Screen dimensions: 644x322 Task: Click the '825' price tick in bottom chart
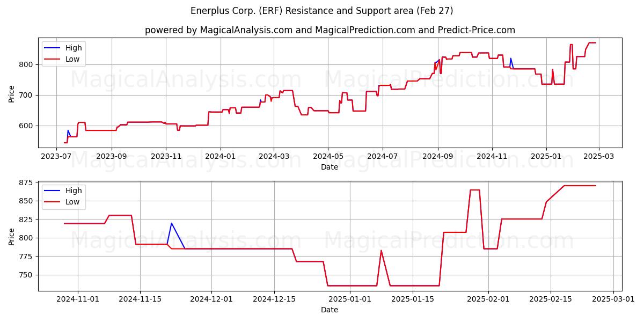(27, 219)
